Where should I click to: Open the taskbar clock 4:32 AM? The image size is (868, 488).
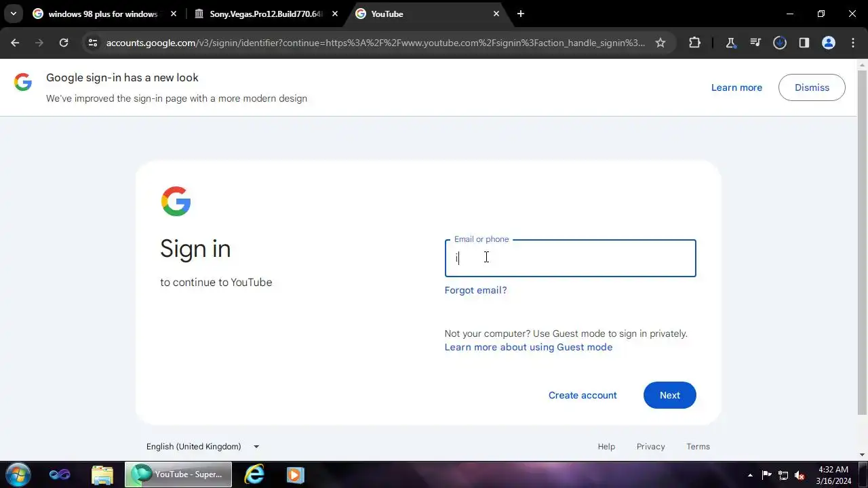833,474
